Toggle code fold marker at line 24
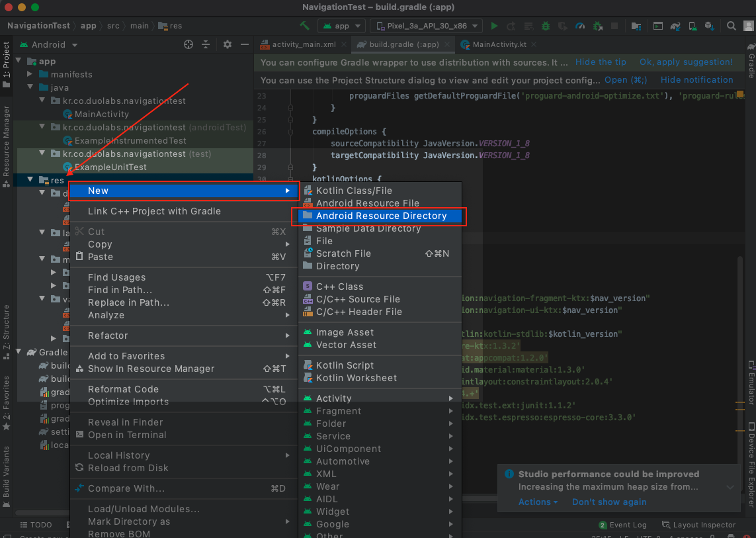Screen dimensions: 756x538 (x=290, y=108)
